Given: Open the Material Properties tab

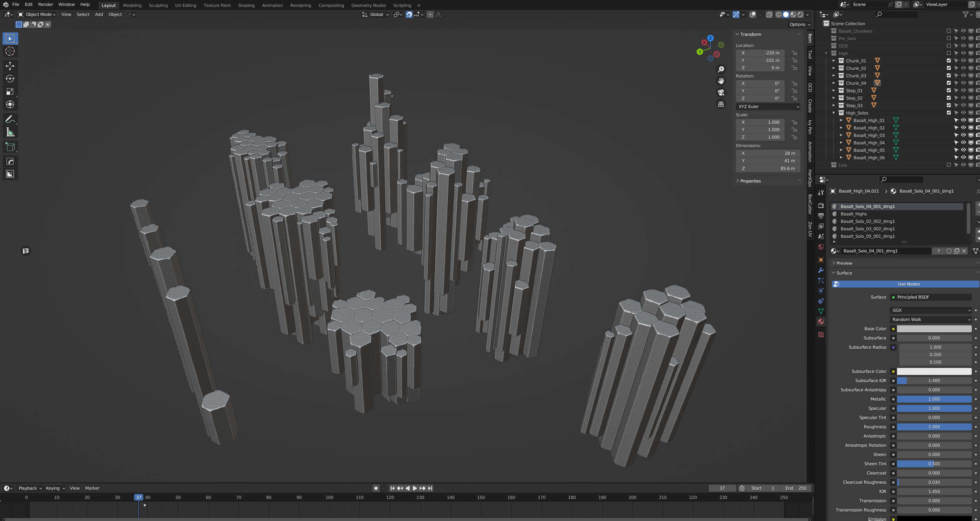Looking at the screenshot, I should (820, 321).
